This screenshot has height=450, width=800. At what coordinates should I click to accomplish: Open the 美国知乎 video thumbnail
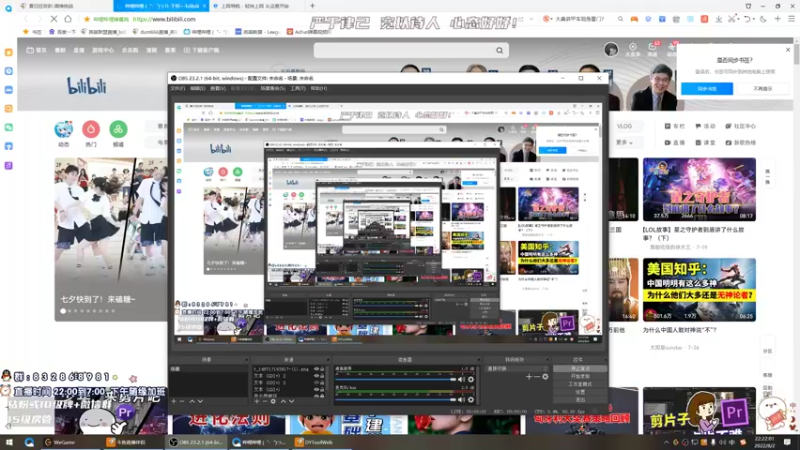pyautogui.click(x=699, y=289)
